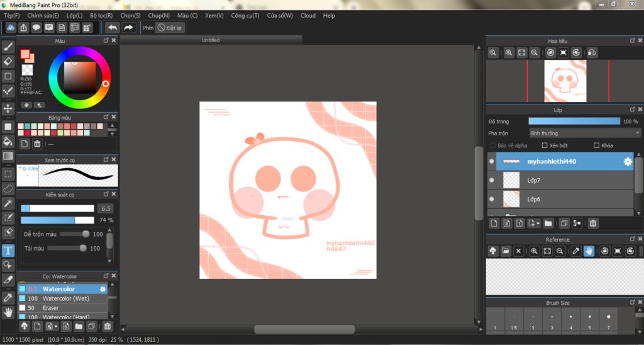Open gear settings of Watercolor brush
Image resolution: width=644 pixels, height=345 pixels.
click(x=103, y=289)
